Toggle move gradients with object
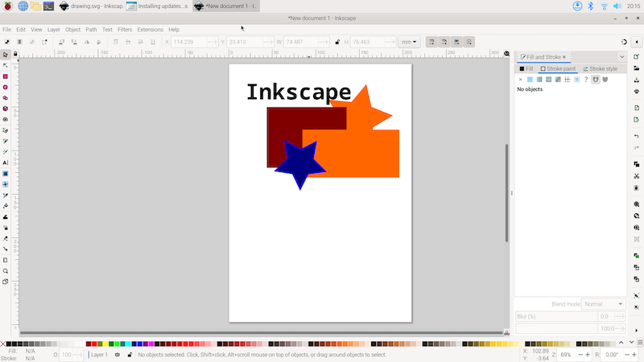 click(x=456, y=42)
